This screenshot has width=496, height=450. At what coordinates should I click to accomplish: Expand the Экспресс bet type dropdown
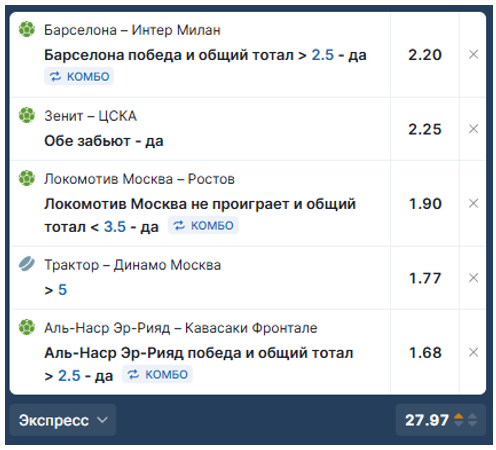[x=63, y=420]
